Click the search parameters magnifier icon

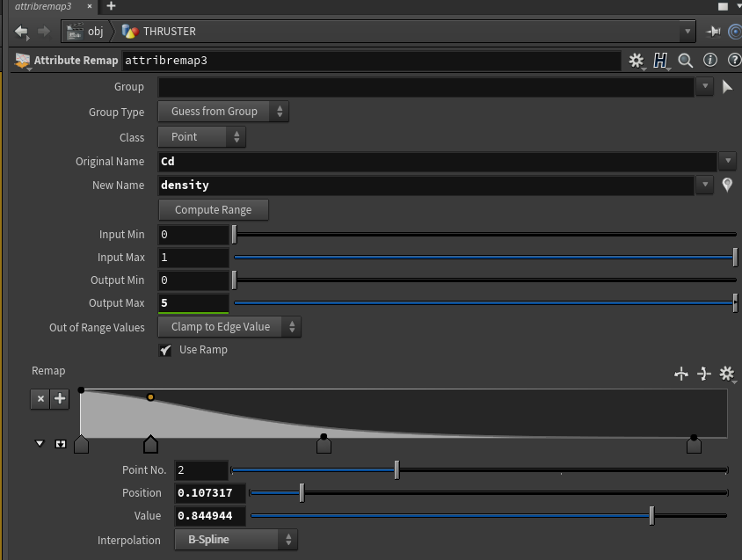click(685, 60)
